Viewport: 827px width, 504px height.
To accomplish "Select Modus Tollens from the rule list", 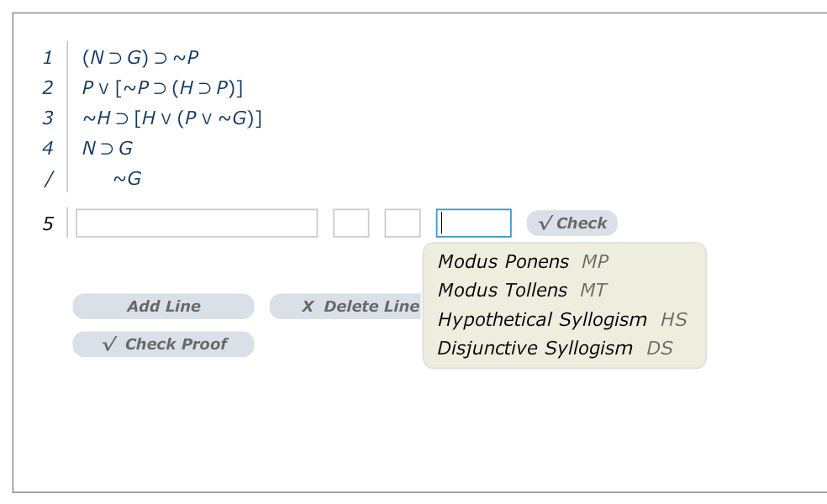I will tap(500, 290).
